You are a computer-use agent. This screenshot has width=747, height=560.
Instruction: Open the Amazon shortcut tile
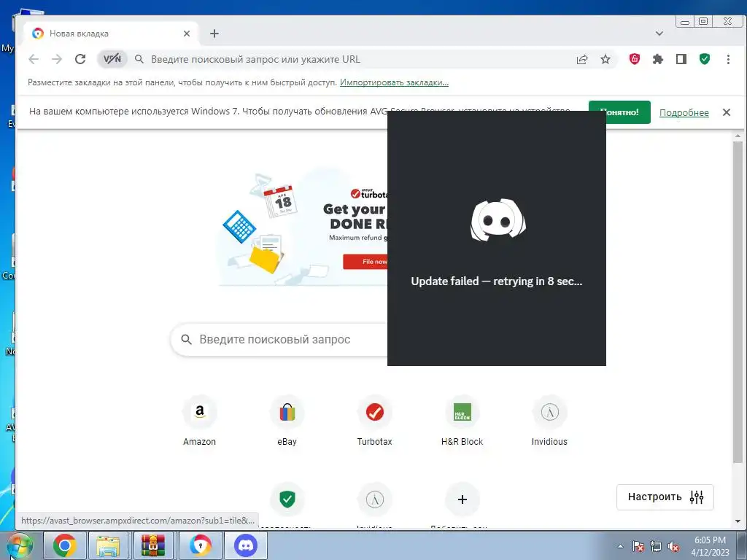(200, 421)
